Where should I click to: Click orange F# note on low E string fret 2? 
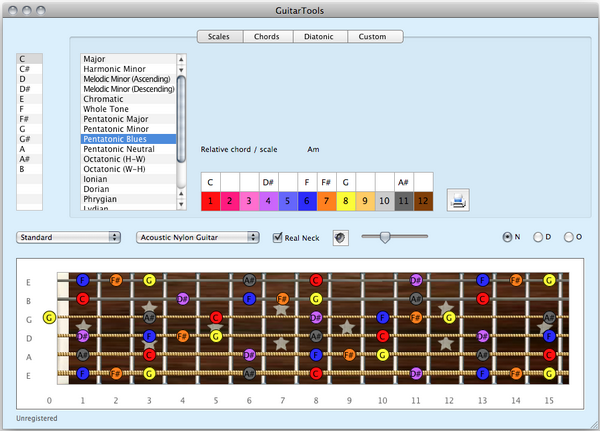click(116, 373)
